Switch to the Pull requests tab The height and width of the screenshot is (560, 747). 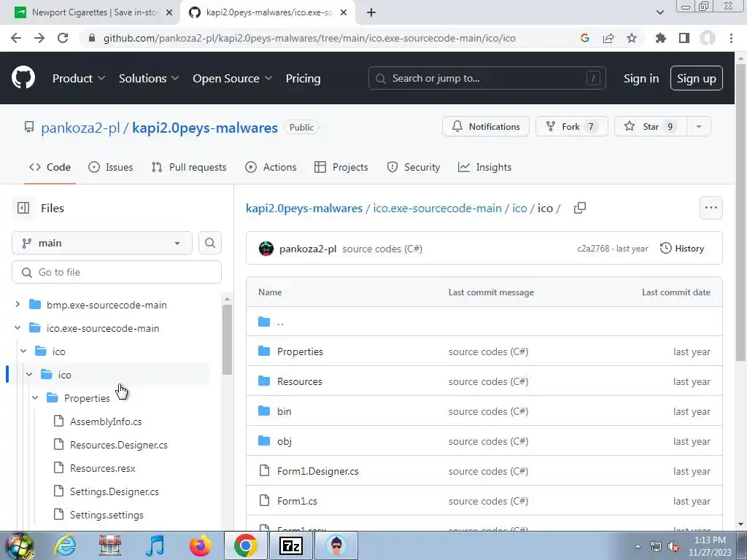point(189,167)
